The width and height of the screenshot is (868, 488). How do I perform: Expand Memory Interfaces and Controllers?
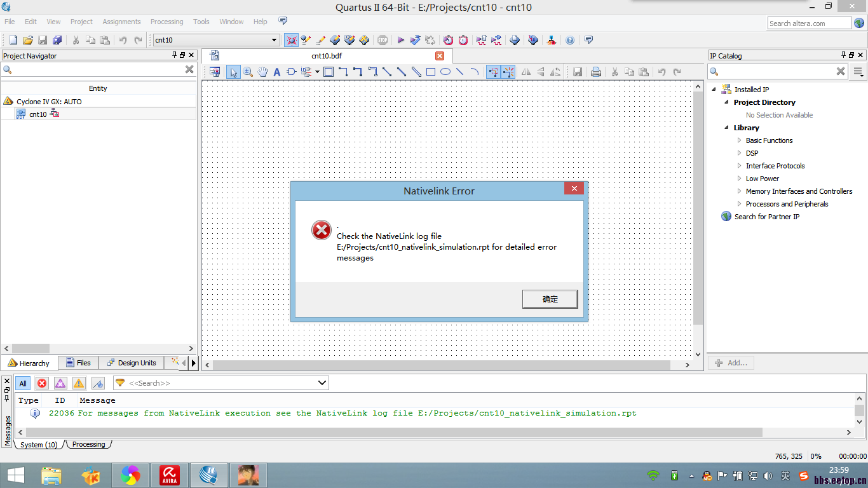739,191
